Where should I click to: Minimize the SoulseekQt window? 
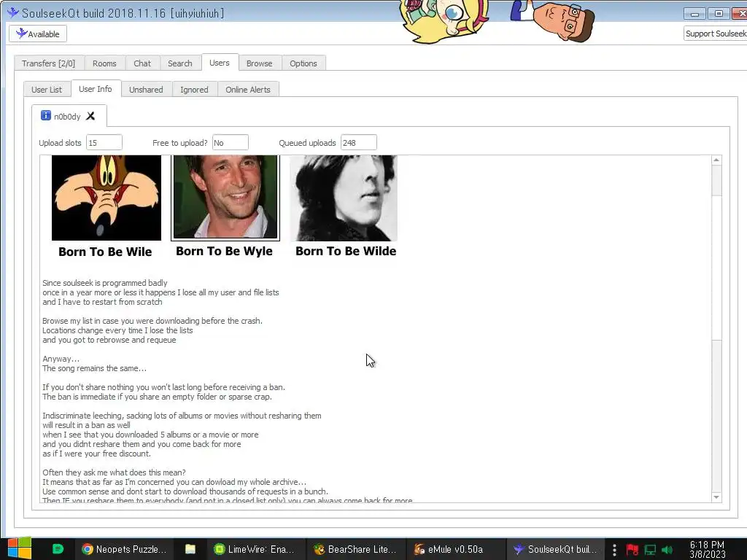click(x=694, y=14)
